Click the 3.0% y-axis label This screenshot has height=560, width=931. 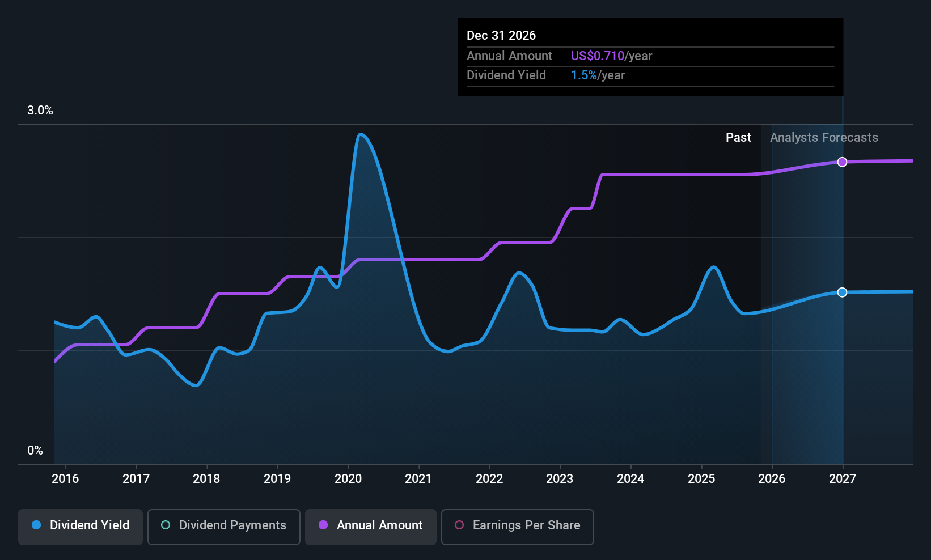click(x=40, y=111)
